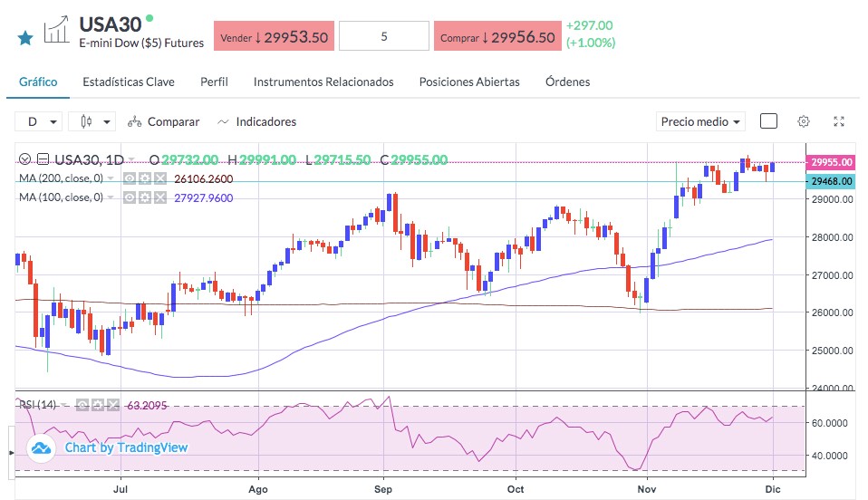Click the square layout button near Precio medio

768,121
